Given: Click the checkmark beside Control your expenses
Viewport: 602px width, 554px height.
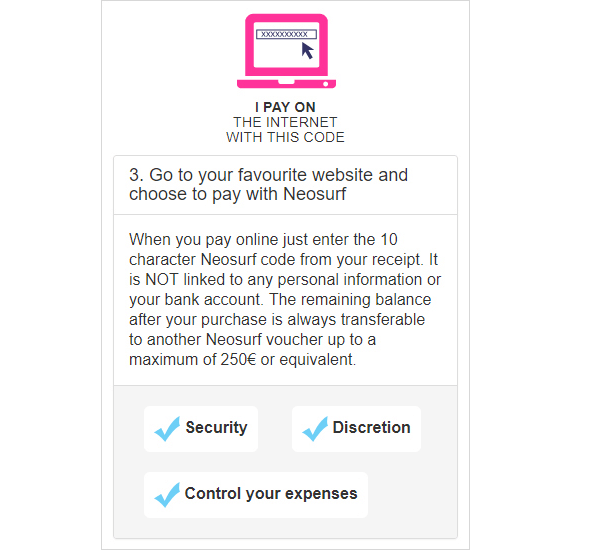Looking at the screenshot, I should [167, 494].
